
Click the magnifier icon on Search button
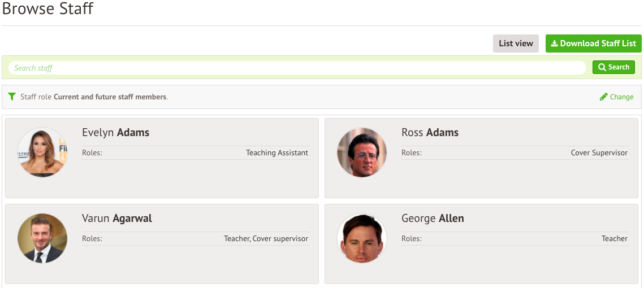coord(602,67)
